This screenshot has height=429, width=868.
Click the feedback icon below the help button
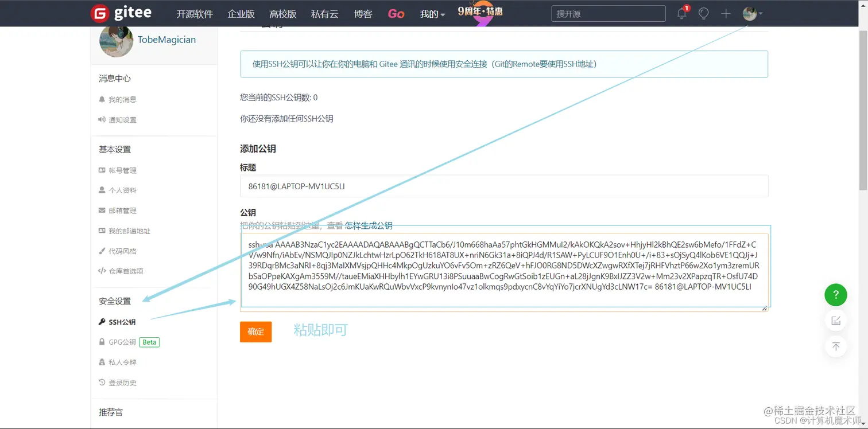[x=835, y=320]
